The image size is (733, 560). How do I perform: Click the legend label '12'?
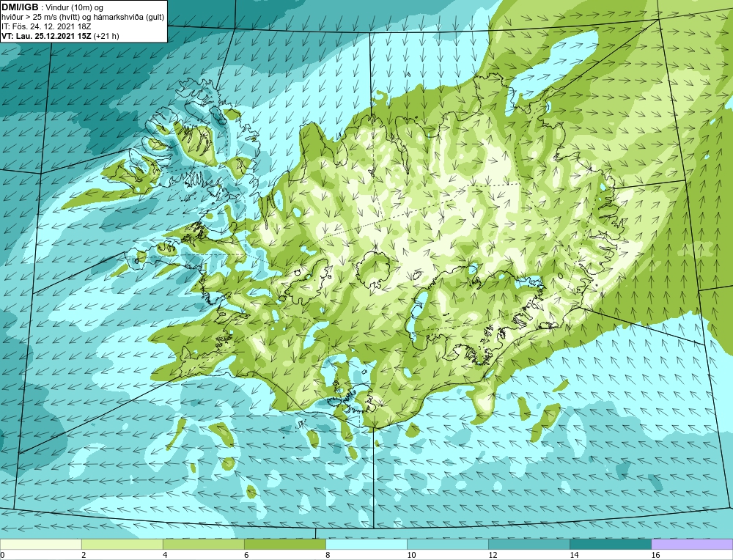(493, 555)
